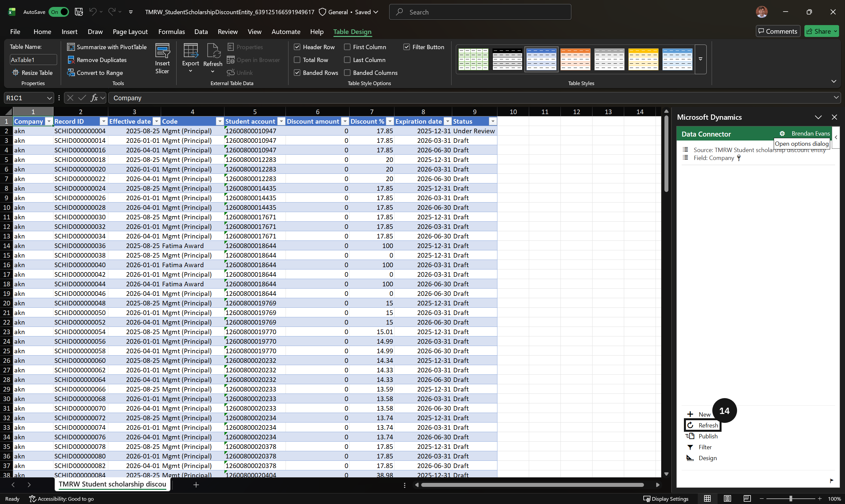Switch to Page Layout view in status bar
The image size is (845, 504).
click(727, 499)
